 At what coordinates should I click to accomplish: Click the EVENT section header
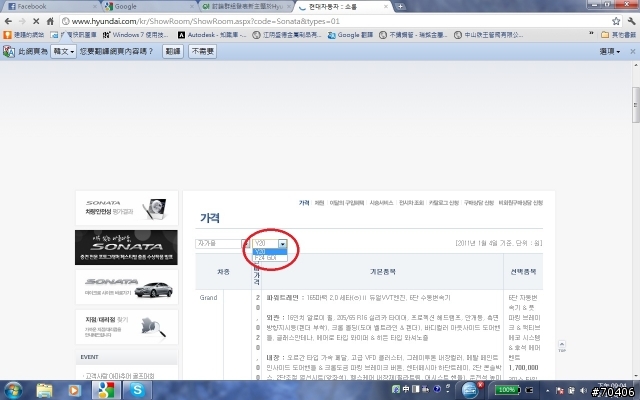127,357
